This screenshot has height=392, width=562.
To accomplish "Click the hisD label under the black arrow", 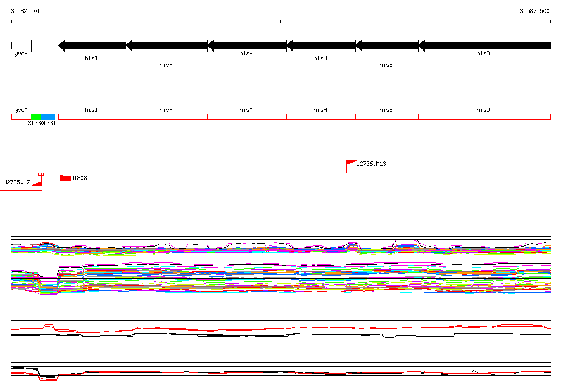I will [x=483, y=53].
